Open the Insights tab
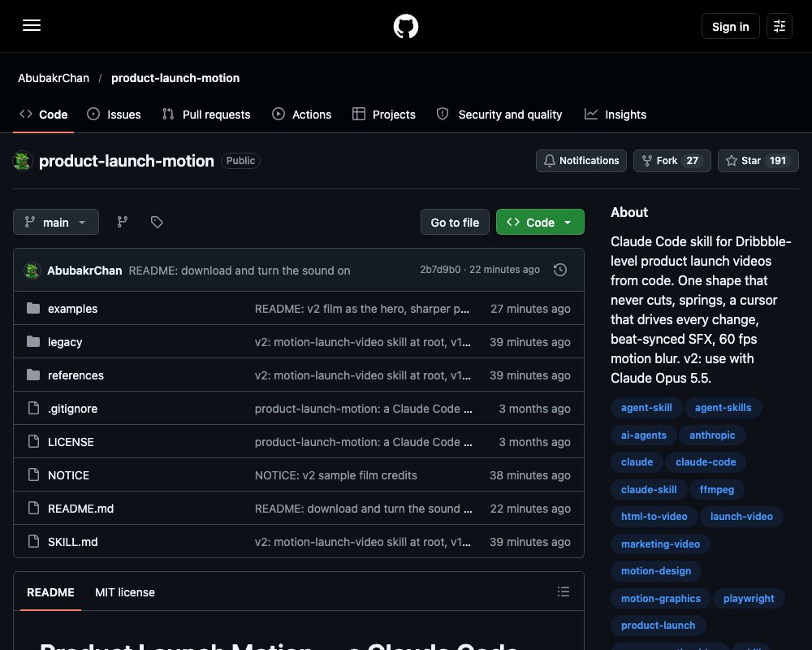Screen dimensions: 812x650 (x=615, y=114)
